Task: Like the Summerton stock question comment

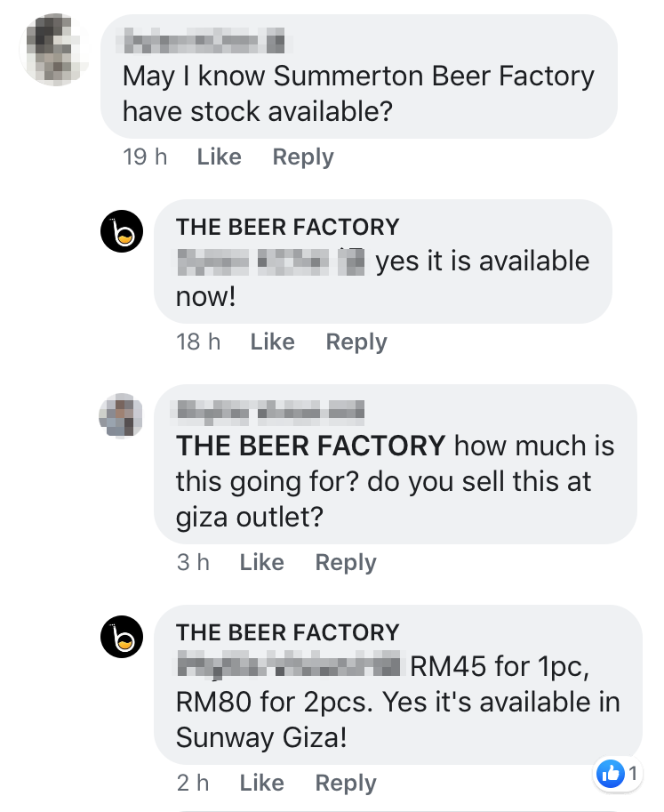Action: point(219,157)
